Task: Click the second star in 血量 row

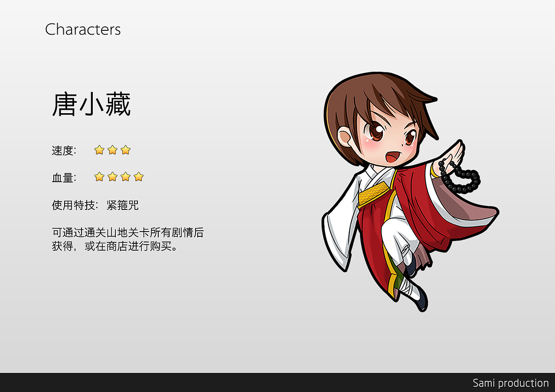Action: pos(112,176)
